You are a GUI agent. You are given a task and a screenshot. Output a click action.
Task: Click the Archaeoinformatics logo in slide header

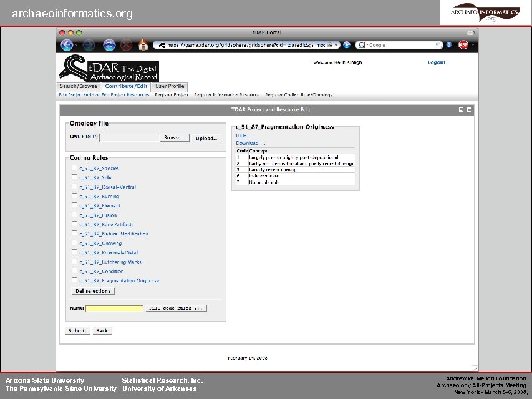point(485,12)
